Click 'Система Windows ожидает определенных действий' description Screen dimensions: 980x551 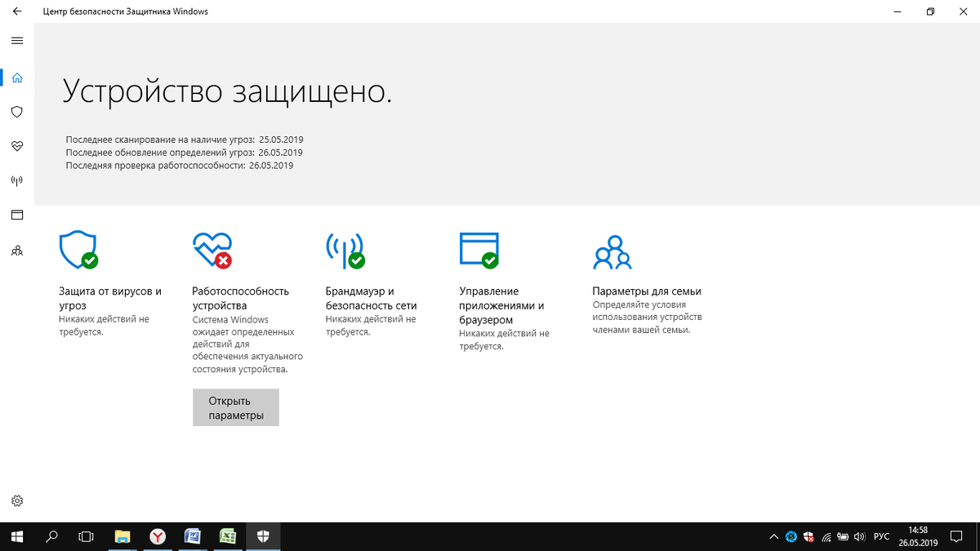pos(247,344)
